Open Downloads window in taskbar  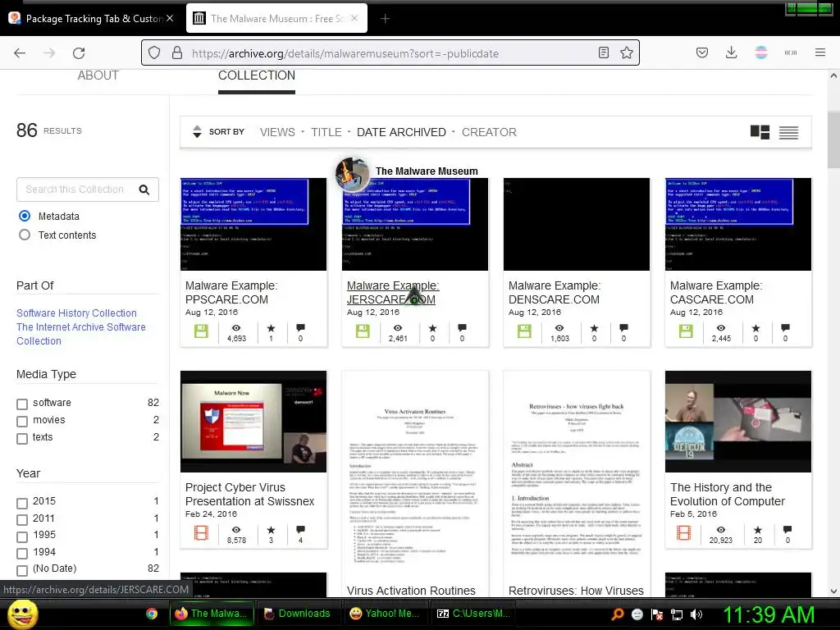[x=299, y=614]
